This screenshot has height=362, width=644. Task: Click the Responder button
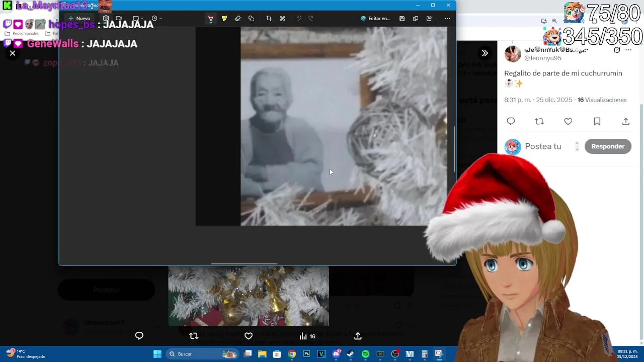[x=608, y=146]
